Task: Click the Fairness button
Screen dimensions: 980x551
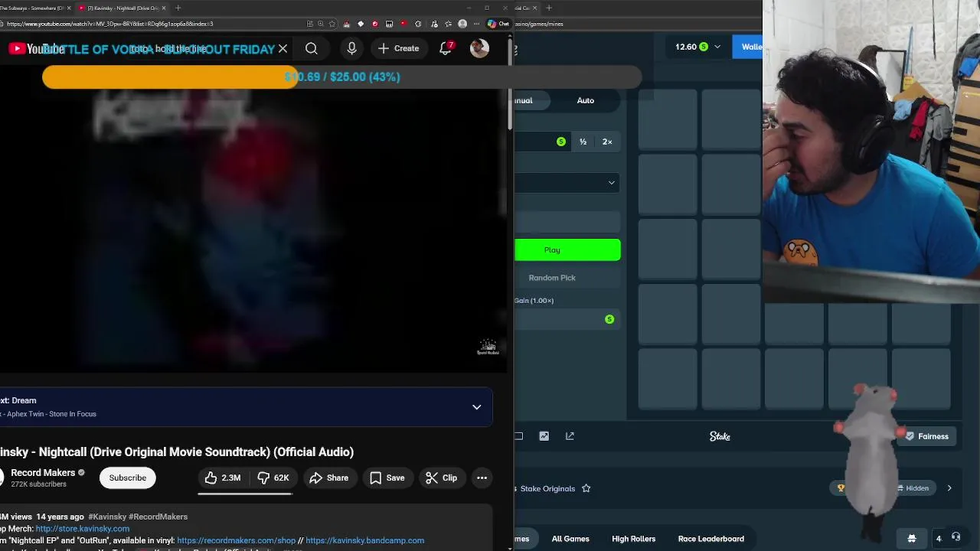Action: coord(927,436)
